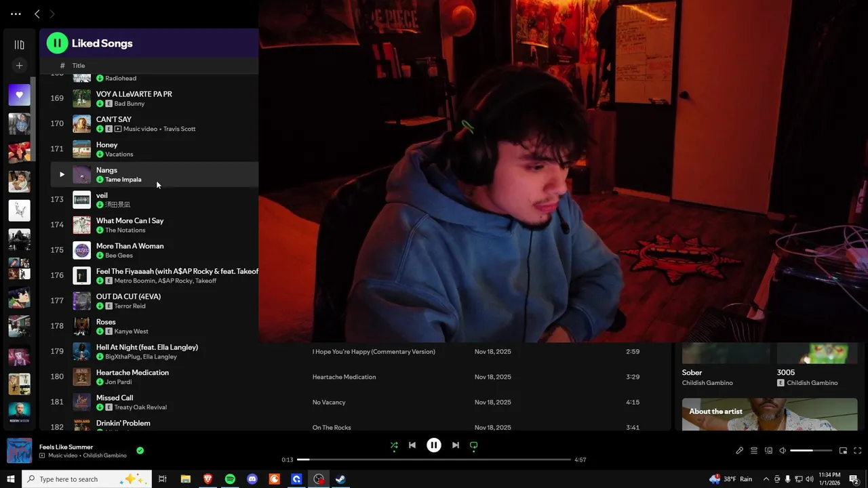Toggle the green liked checkmark for Feels Like Summer

pyautogui.click(x=140, y=450)
